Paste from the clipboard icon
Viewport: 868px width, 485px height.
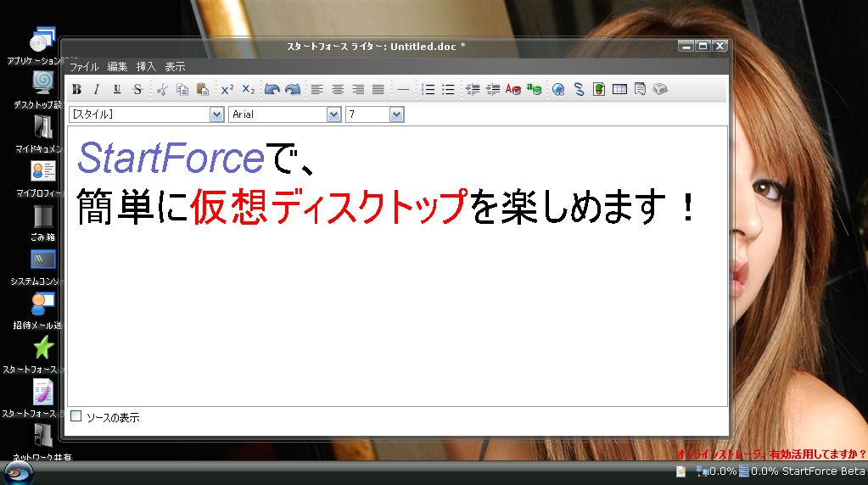[x=203, y=89]
